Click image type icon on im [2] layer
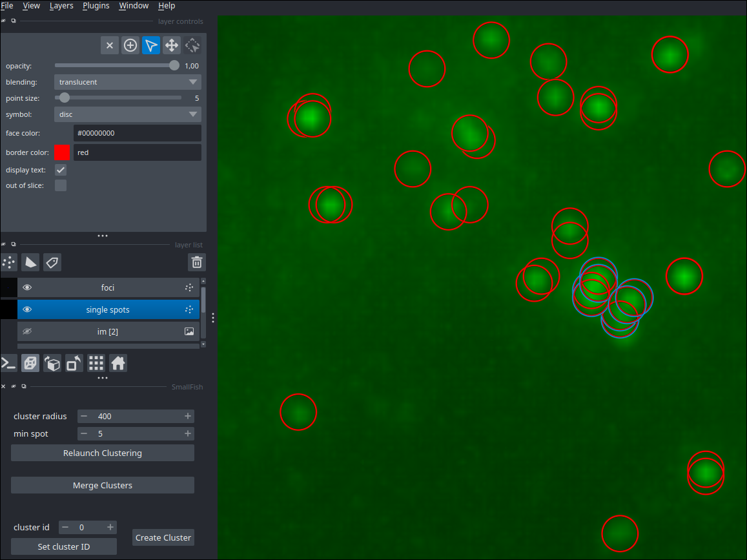The image size is (747, 560). point(189,331)
